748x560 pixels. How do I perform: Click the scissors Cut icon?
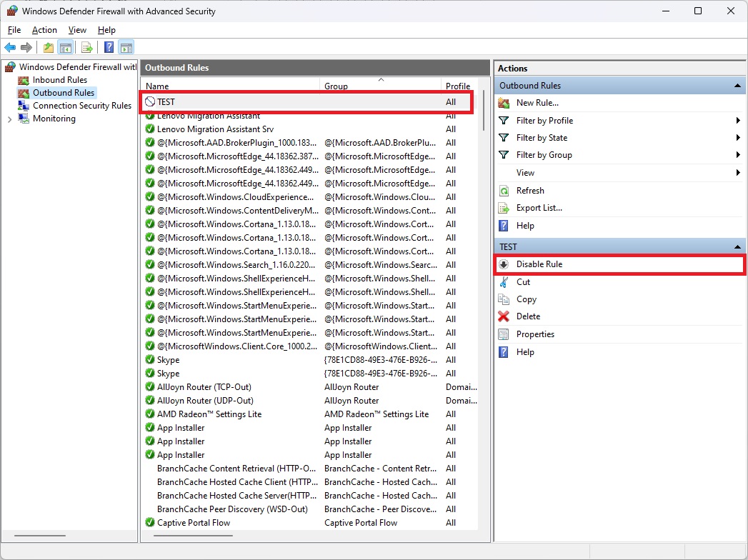click(x=504, y=282)
